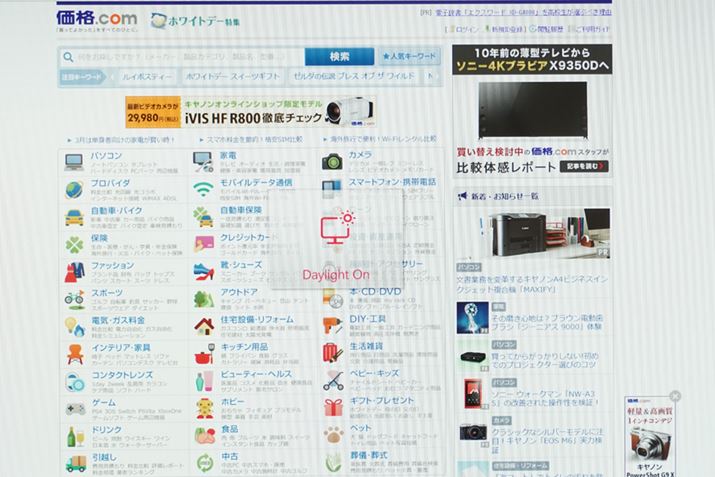This screenshot has height=477, width=715.
Task: Open the camera category icon
Action: (x=333, y=162)
